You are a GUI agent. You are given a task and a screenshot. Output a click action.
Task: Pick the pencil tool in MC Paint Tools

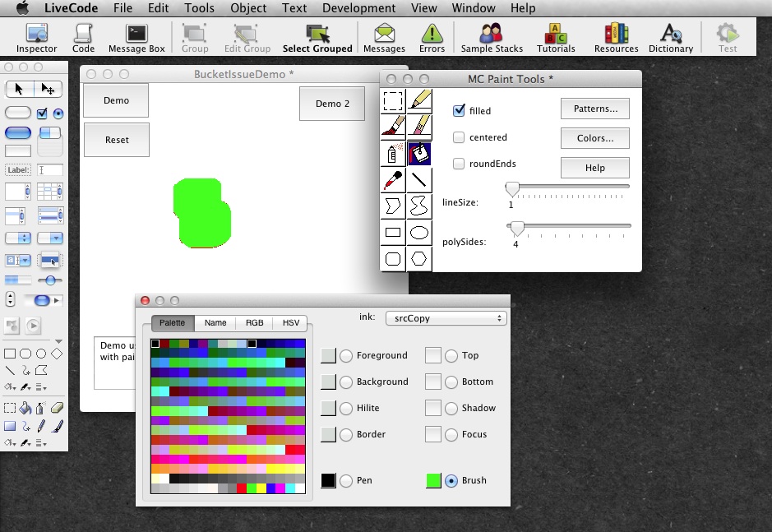pos(419,100)
